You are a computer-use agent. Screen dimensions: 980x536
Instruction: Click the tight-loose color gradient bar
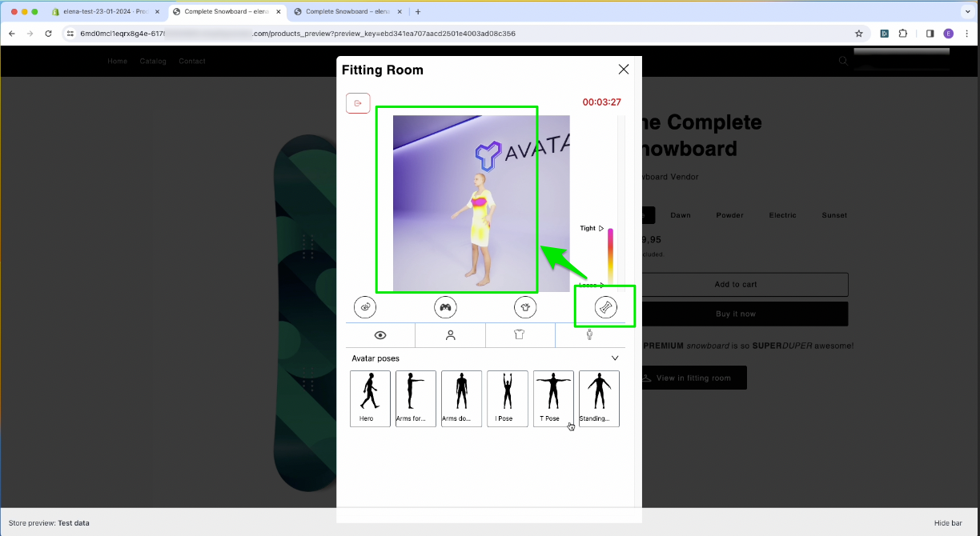coord(610,258)
